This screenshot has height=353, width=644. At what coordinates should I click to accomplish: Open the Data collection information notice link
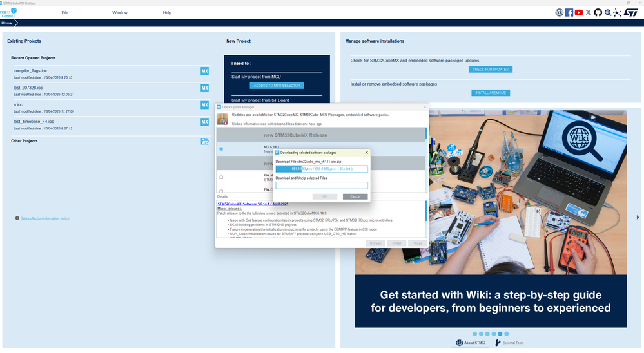[44, 218]
